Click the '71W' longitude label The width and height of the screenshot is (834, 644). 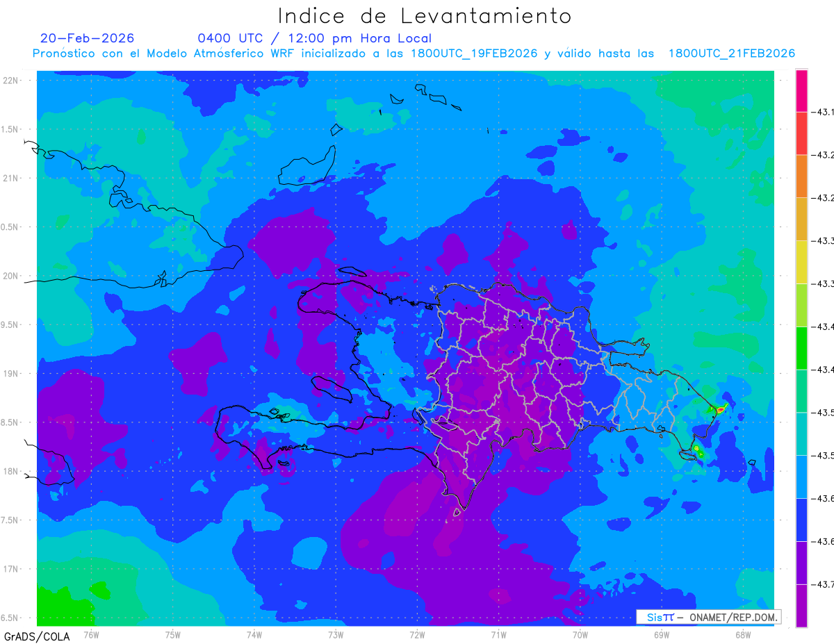pos(498,634)
